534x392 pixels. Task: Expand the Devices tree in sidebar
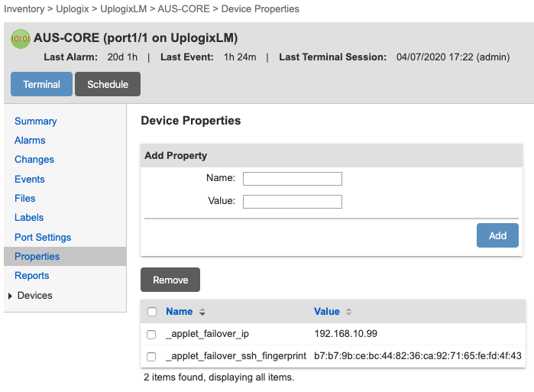pyautogui.click(x=10, y=296)
